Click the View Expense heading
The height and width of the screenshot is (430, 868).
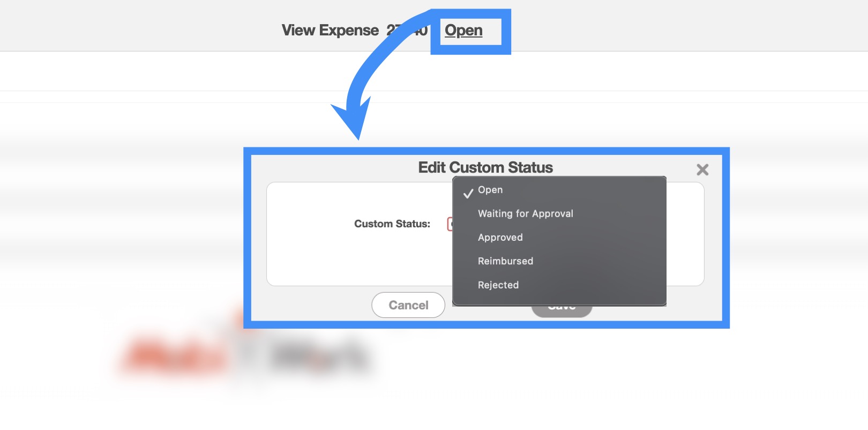pos(330,31)
